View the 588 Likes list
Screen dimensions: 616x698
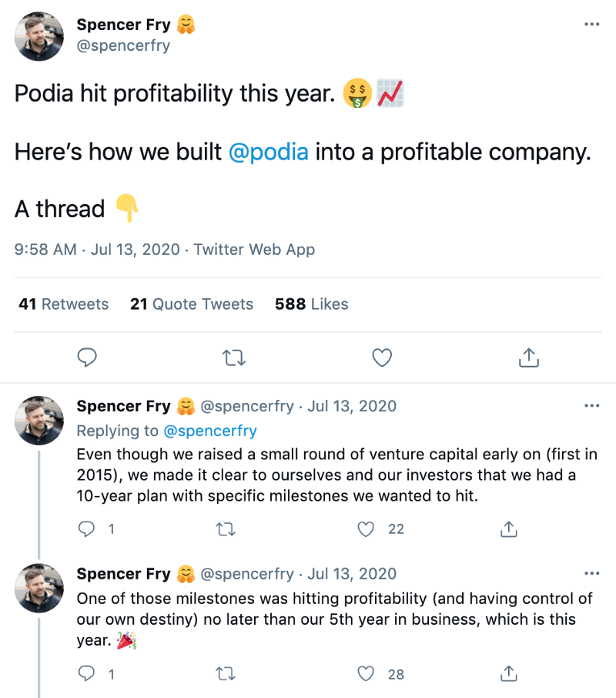[x=310, y=304]
